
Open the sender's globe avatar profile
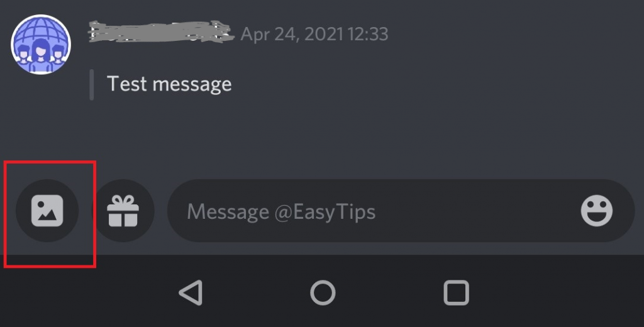(x=41, y=45)
